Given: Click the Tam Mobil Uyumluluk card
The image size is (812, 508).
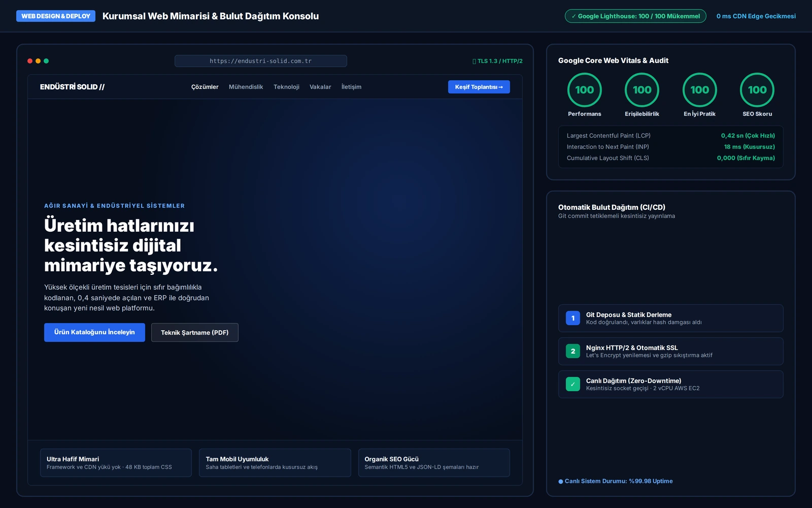Looking at the screenshot, I should [x=275, y=463].
